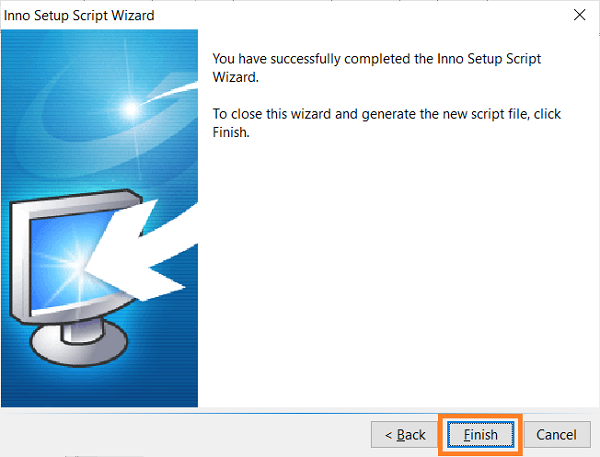Close the wizard window with the X
This screenshot has width=600, height=457.
click(x=579, y=15)
